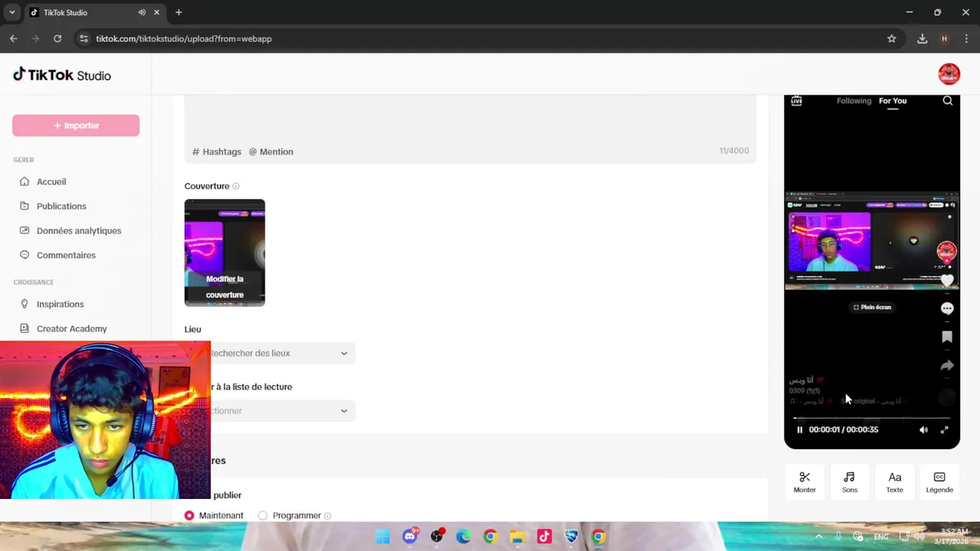Pause the video preview
This screenshot has height=551, width=980.
point(799,430)
